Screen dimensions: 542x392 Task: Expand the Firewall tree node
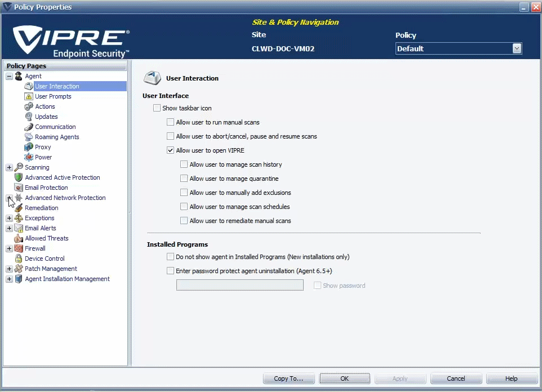point(10,248)
